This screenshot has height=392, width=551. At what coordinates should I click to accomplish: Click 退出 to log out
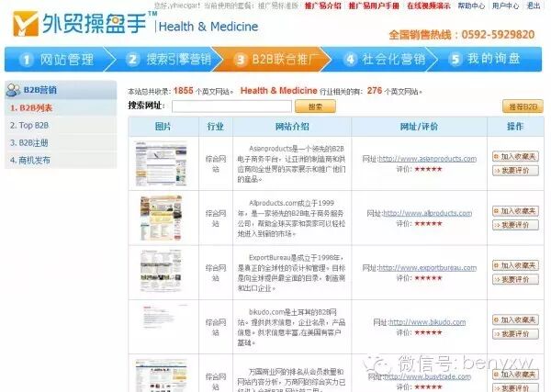(x=534, y=6)
